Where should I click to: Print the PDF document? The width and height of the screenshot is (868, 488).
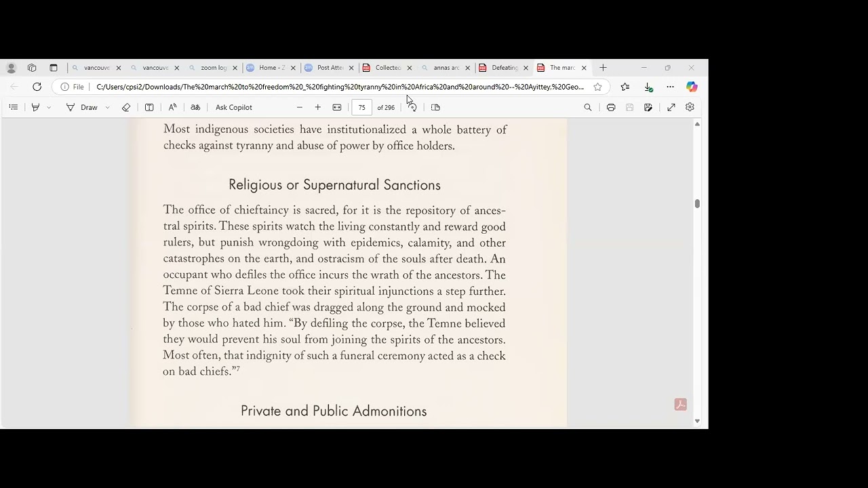pyautogui.click(x=611, y=107)
